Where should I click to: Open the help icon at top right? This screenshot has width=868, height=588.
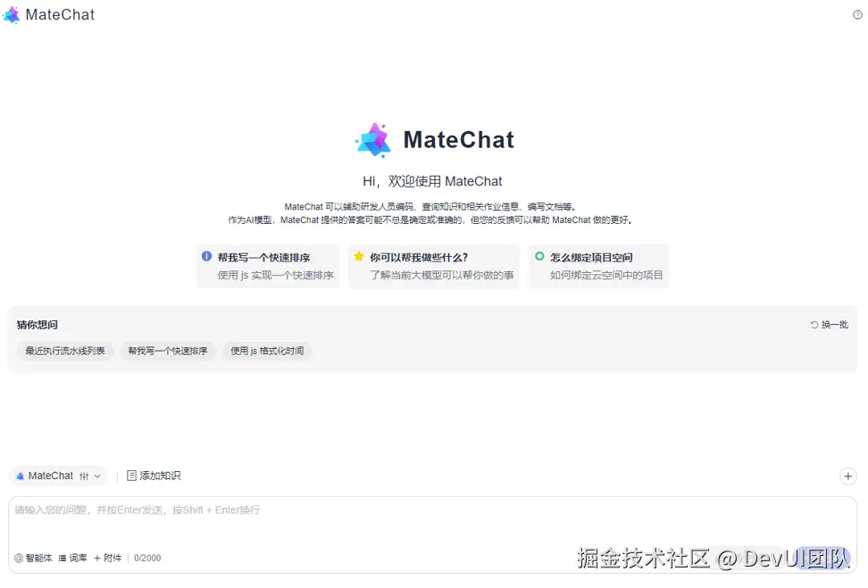[857, 15]
